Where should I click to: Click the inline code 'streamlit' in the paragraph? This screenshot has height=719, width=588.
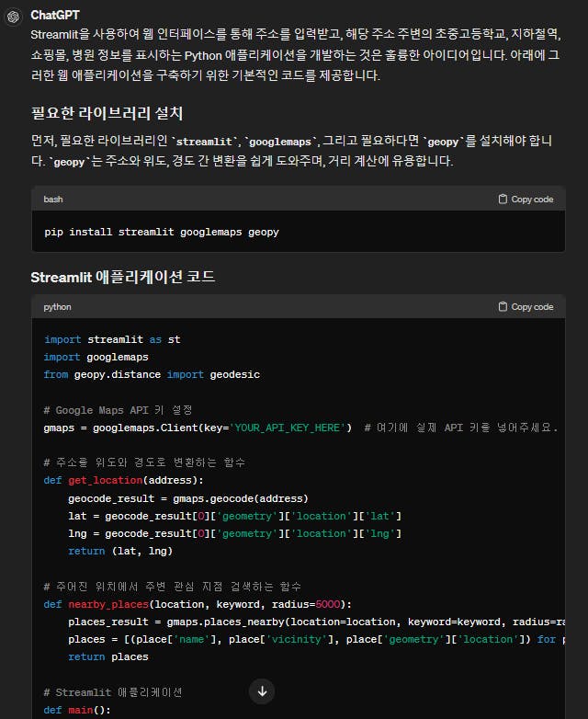click(x=204, y=142)
